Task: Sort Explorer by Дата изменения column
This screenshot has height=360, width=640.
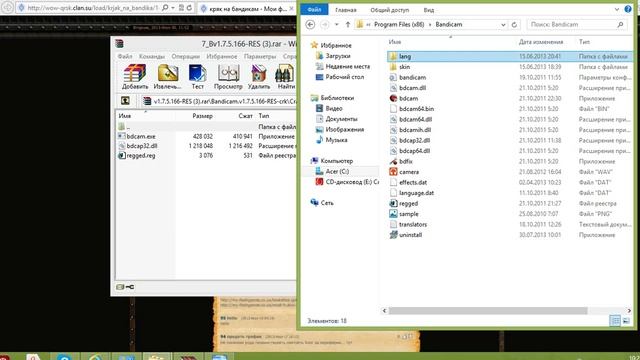Action: click(x=541, y=42)
